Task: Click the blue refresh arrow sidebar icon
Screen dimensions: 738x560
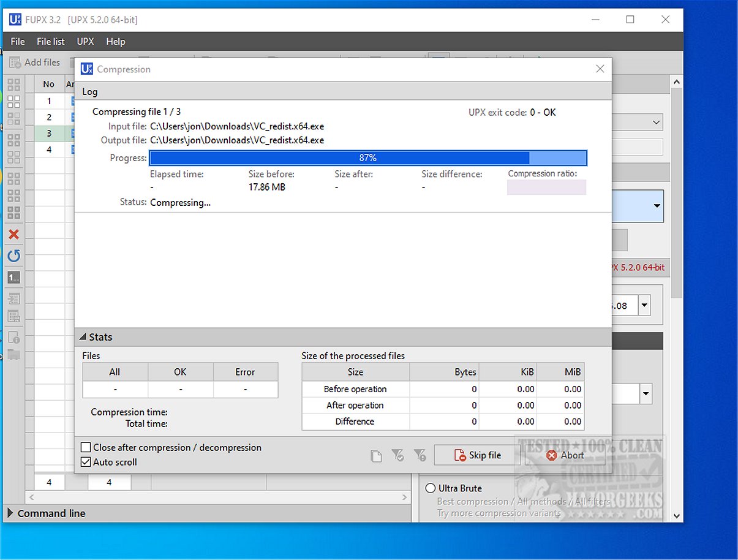Action: coord(13,256)
